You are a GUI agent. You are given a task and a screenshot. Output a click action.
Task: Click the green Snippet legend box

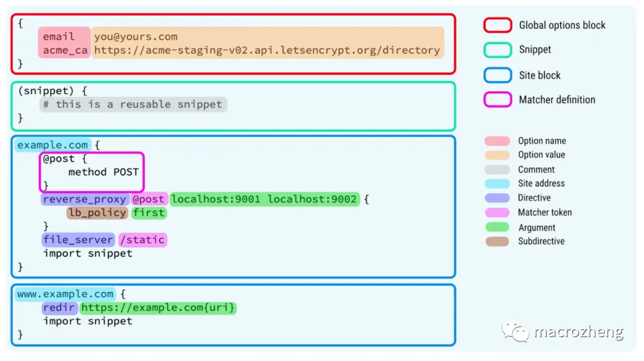click(497, 50)
